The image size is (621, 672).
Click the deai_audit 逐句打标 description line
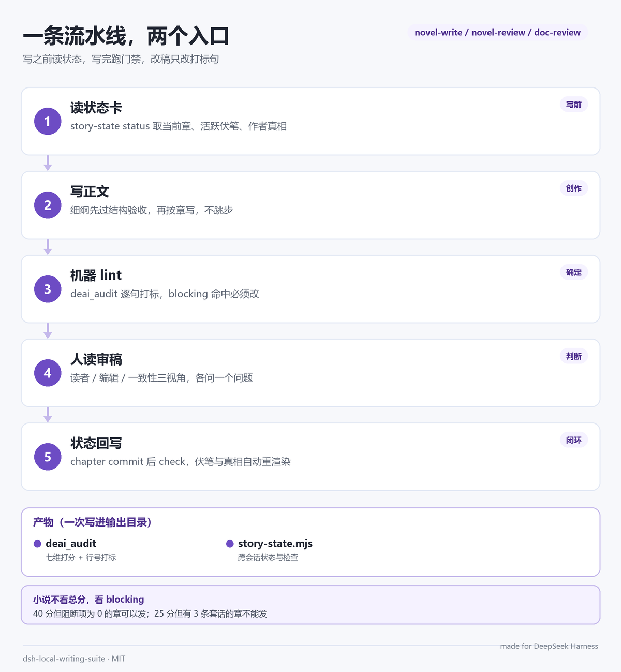coord(165,294)
